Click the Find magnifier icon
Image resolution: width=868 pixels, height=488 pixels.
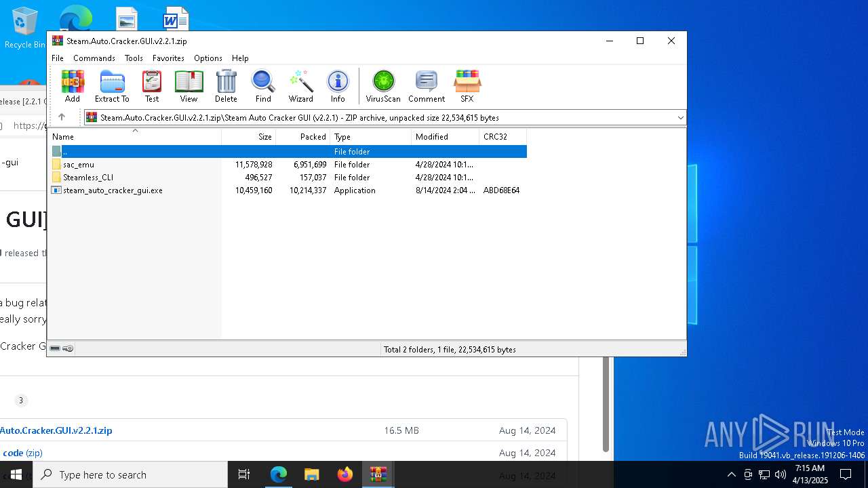(x=263, y=86)
